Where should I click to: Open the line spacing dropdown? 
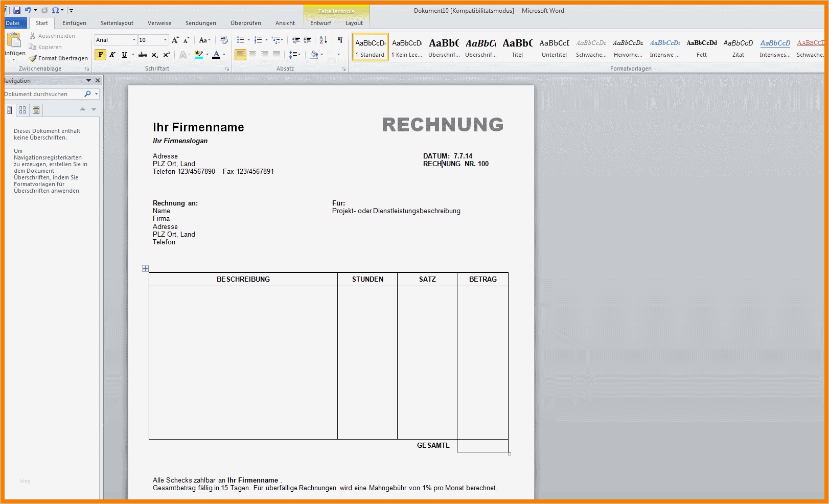pyautogui.click(x=294, y=55)
